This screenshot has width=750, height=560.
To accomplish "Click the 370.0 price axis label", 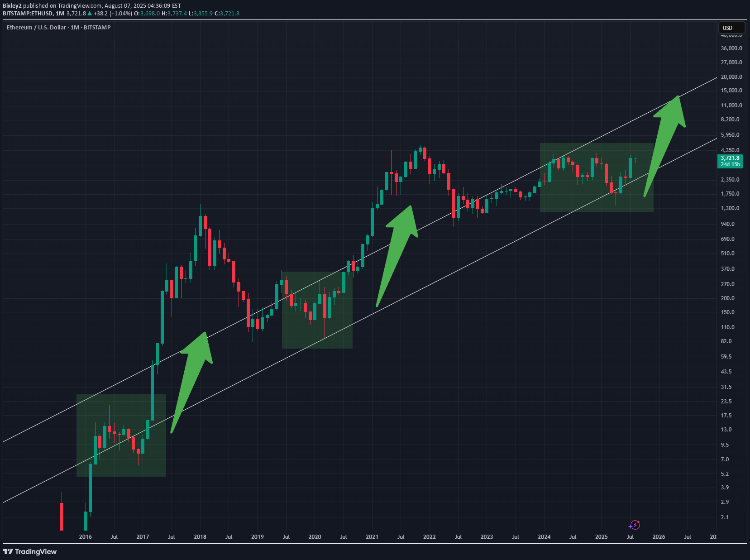I will point(728,269).
